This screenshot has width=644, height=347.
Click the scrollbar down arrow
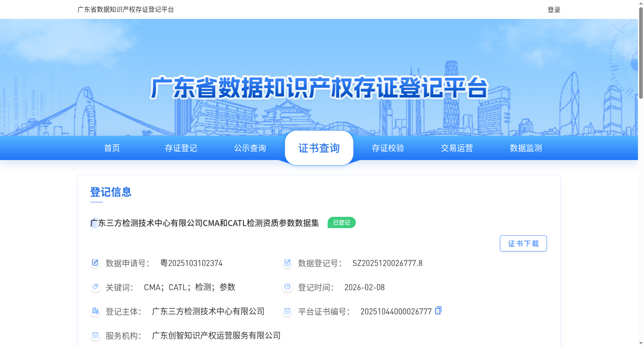(641, 343)
